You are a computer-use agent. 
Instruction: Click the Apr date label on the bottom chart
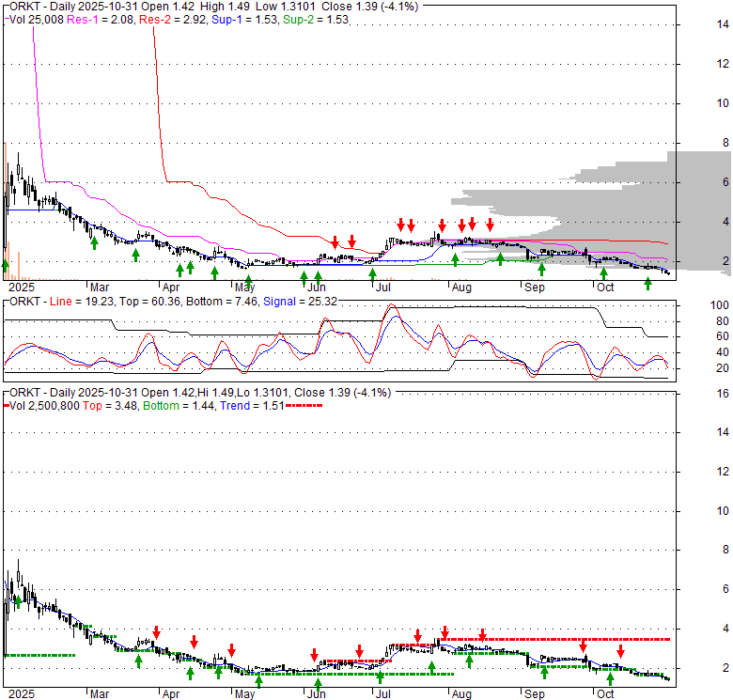(x=171, y=694)
